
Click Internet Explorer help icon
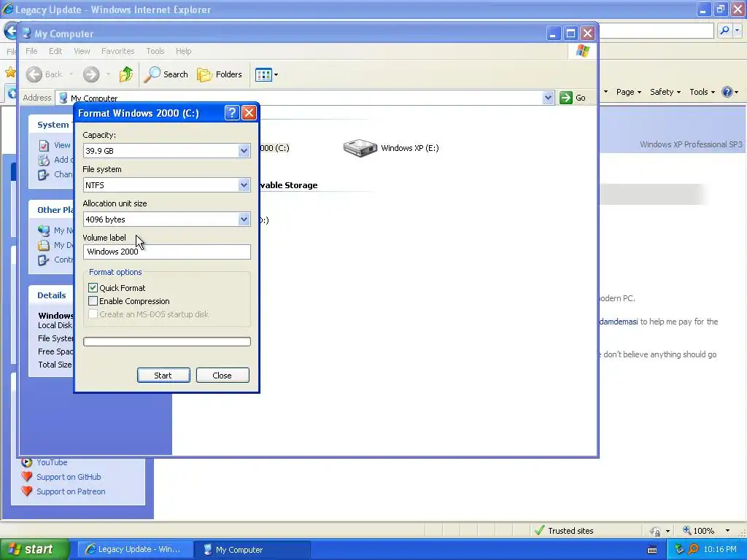727,92
